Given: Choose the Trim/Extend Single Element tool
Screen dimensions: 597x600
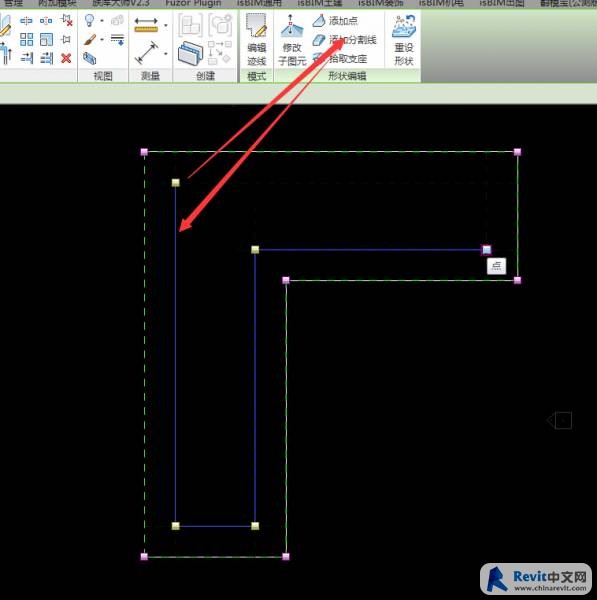Looking at the screenshot, I should click(26, 58).
